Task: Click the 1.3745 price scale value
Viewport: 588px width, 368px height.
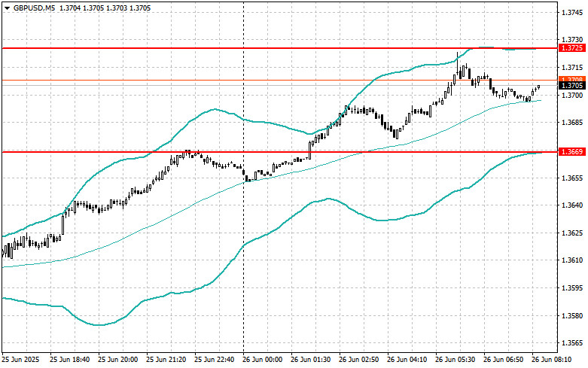Action: click(x=572, y=13)
